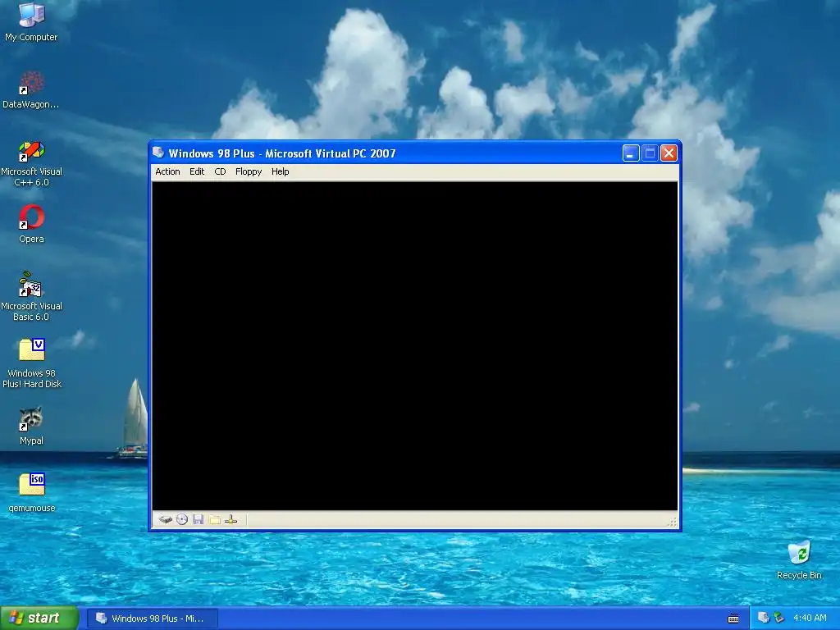Select the Recycle Bin icon
Image resolution: width=840 pixels, height=630 pixels.
(799, 560)
